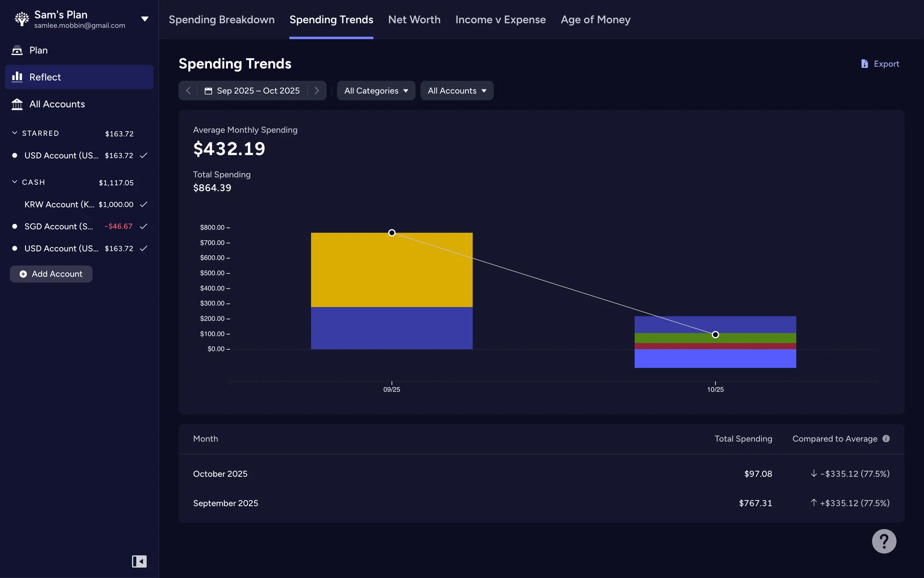Click checkmark beside starred USD Account

(143, 156)
